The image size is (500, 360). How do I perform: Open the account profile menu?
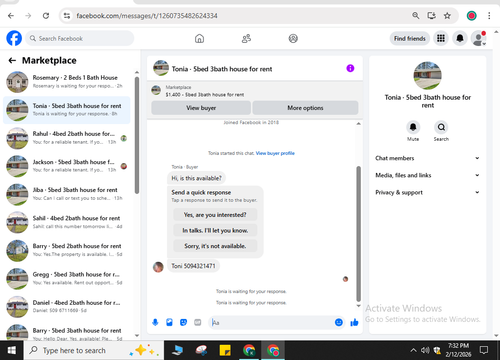[478, 38]
